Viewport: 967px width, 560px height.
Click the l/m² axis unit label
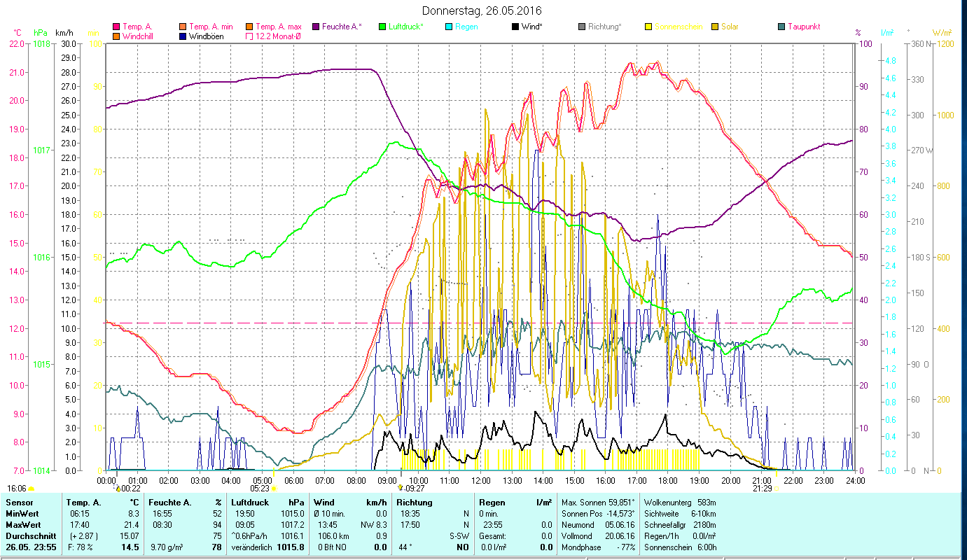887,33
